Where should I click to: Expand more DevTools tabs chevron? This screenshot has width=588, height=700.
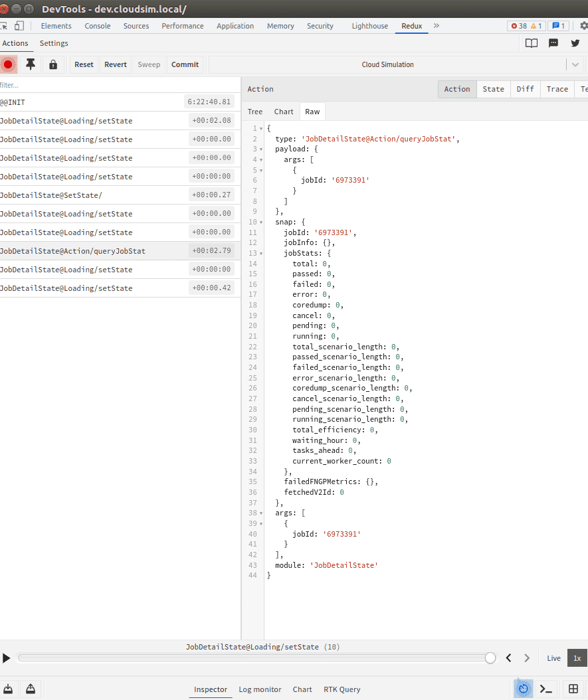click(x=437, y=26)
